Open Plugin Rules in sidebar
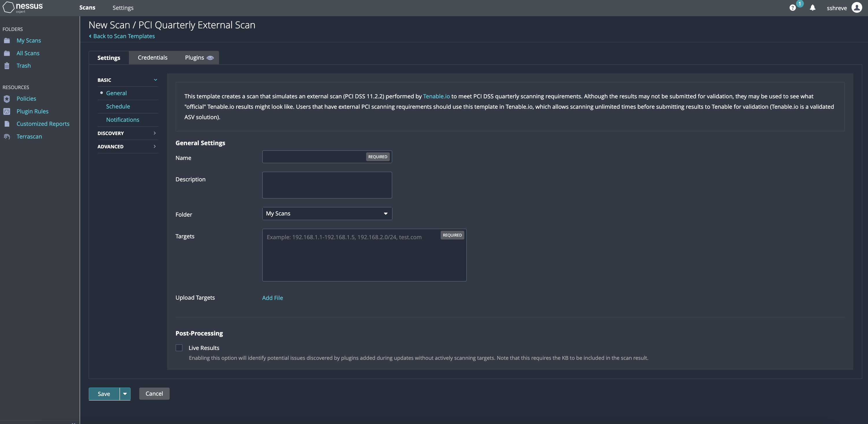The width and height of the screenshot is (868, 424). (x=32, y=111)
